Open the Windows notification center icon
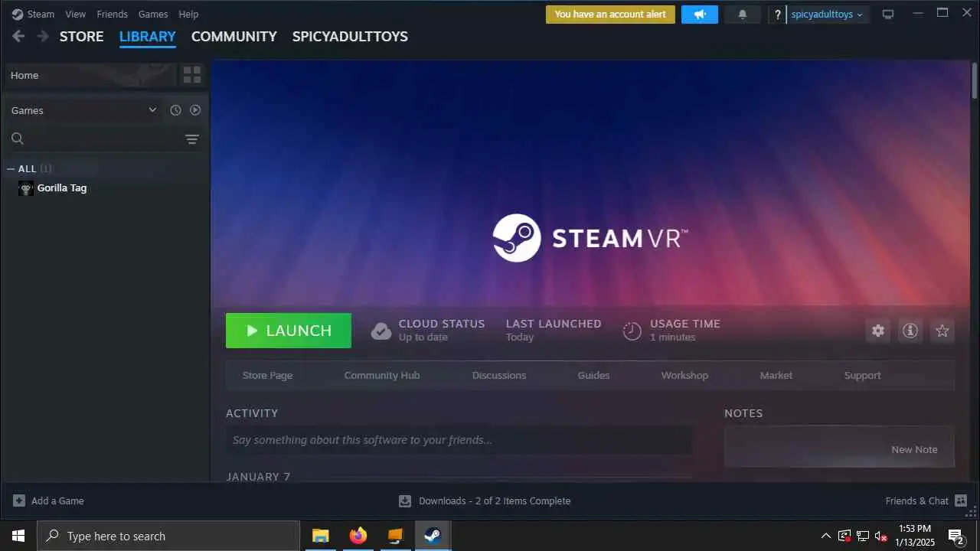This screenshot has width=980, height=551. click(955, 536)
